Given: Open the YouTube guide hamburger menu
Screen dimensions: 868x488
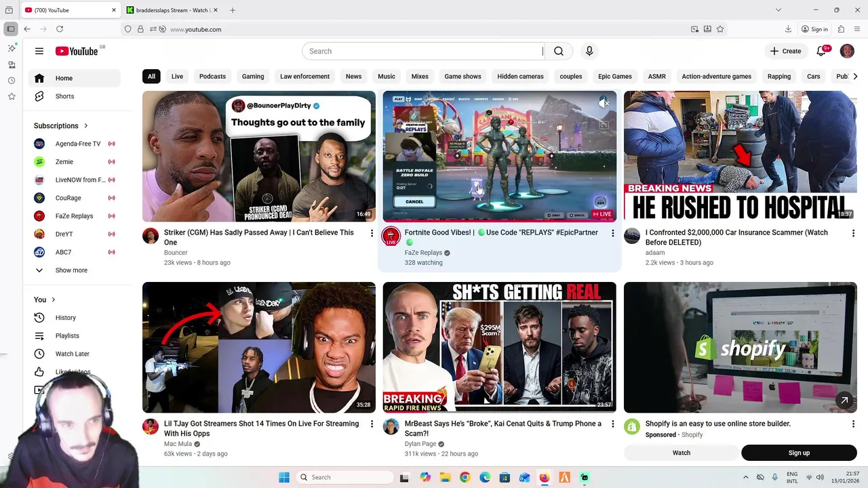Looking at the screenshot, I should 39,51.
